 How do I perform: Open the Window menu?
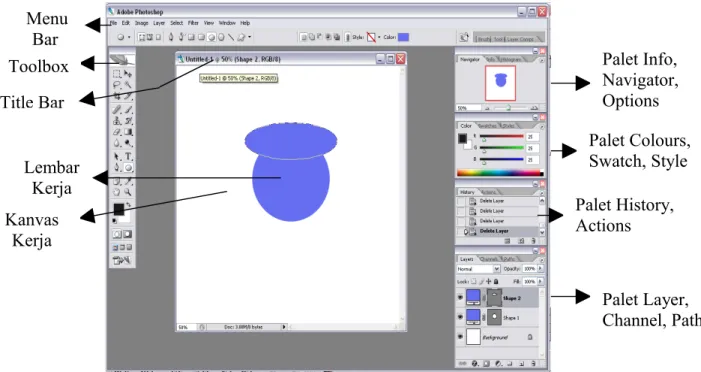point(227,23)
